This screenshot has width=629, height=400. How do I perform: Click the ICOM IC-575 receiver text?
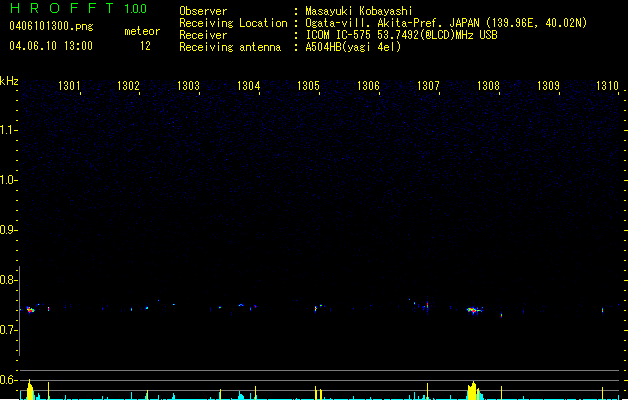tap(401, 35)
